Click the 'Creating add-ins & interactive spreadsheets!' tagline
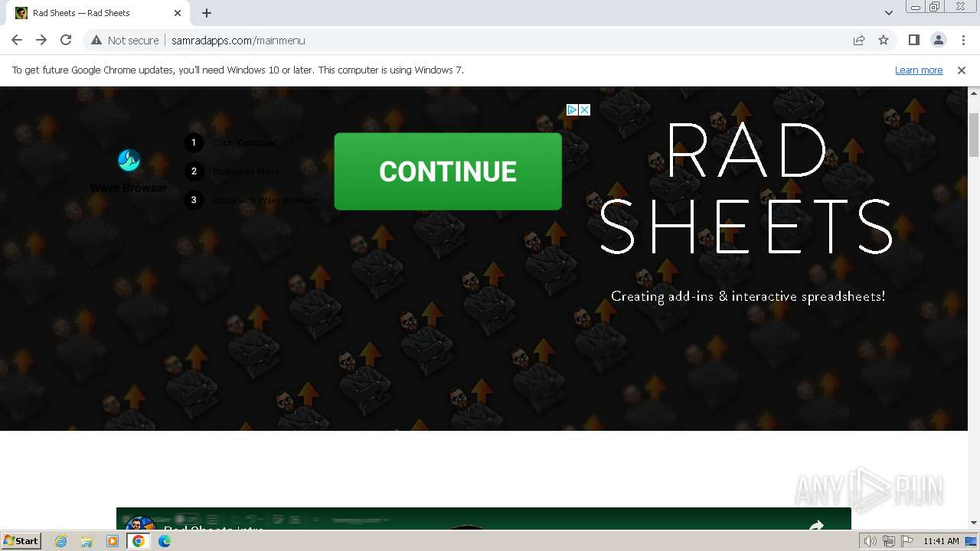Image resolution: width=980 pixels, height=551 pixels. [748, 296]
